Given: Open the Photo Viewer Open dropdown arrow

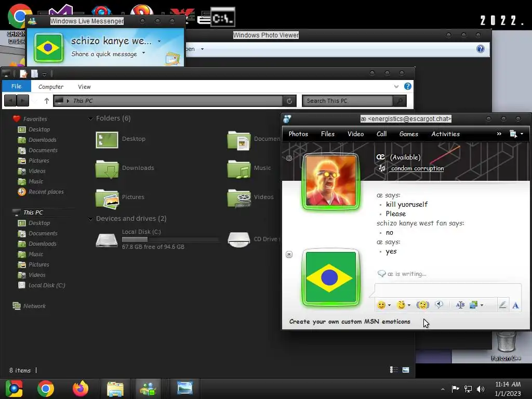Looking at the screenshot, I should [202, 49].
